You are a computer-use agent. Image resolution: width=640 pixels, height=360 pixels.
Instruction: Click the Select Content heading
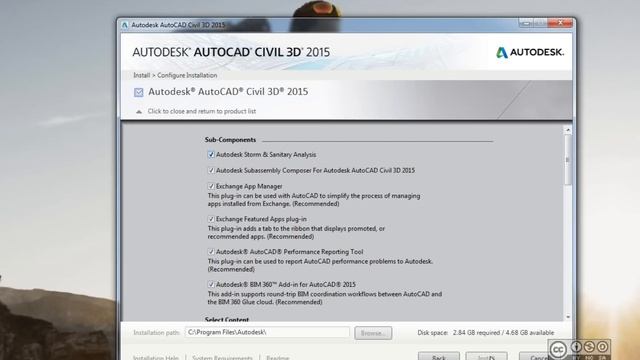(x=227, y=319)
